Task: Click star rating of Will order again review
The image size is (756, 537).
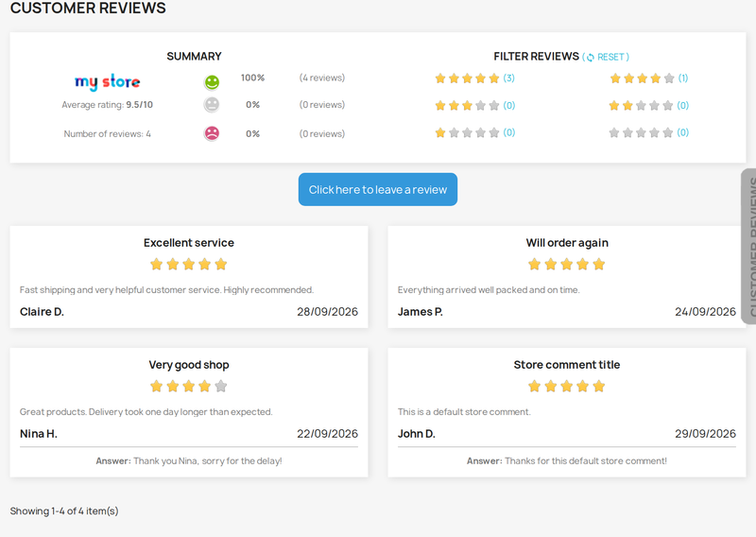Action: pyautogui.click(x=566, y=264)
